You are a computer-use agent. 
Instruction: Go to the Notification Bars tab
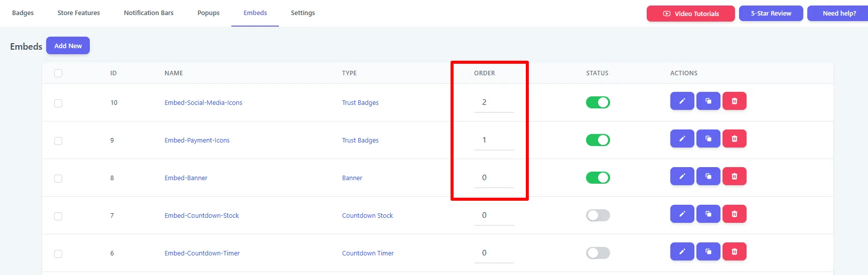coord(149,13)
